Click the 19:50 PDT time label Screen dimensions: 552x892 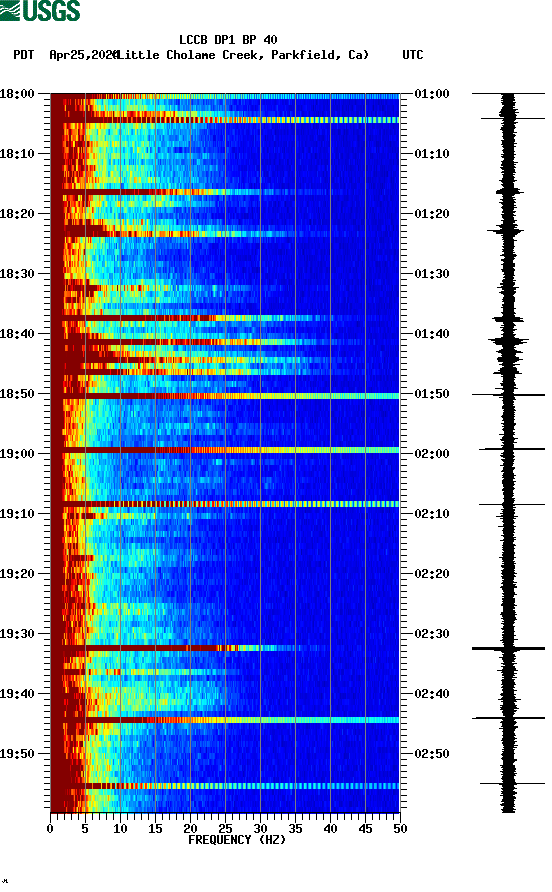click(x=17, y=754)
